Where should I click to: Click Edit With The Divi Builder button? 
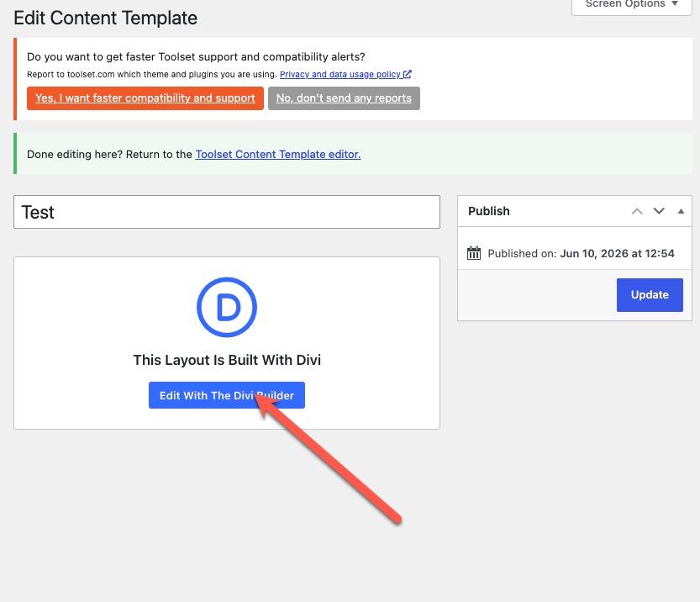click(227, 395)
